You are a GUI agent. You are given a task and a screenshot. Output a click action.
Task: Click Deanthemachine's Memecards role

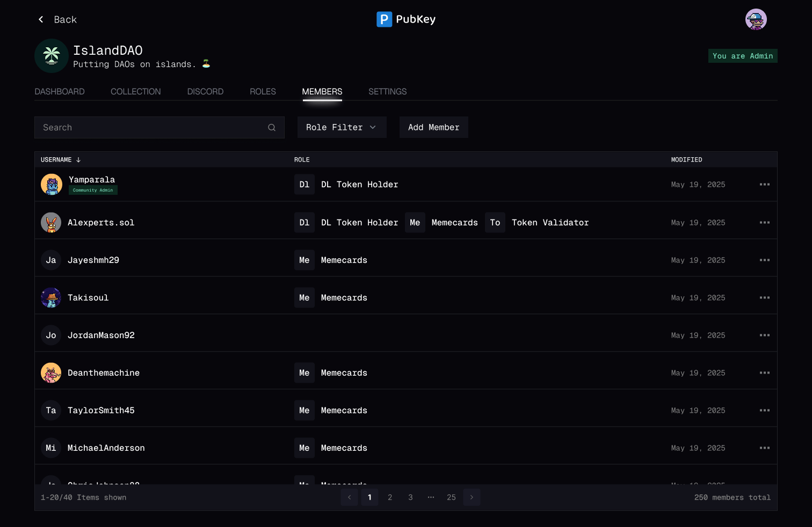[331, 373]
